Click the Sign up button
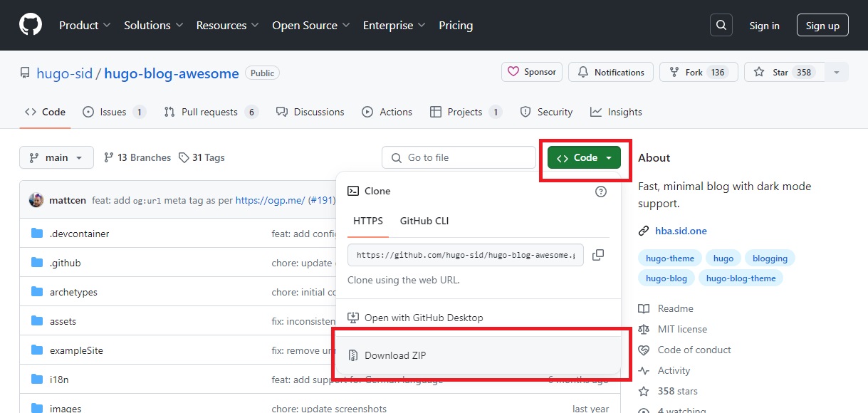 pyautogui.click(x=822, y=26)
